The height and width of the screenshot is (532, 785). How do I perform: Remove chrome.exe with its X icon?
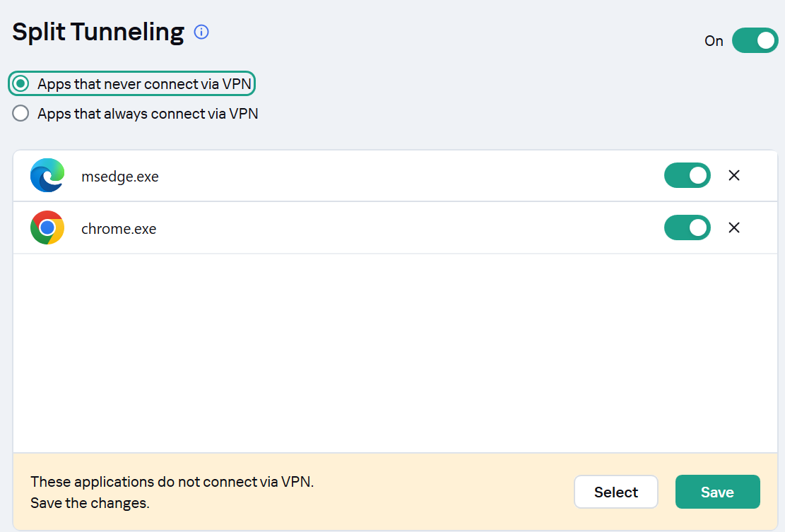point(734,227)
